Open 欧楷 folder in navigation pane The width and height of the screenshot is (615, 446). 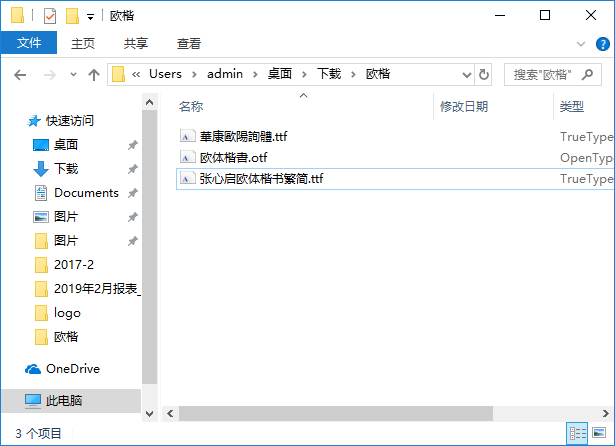pos(66,337)
